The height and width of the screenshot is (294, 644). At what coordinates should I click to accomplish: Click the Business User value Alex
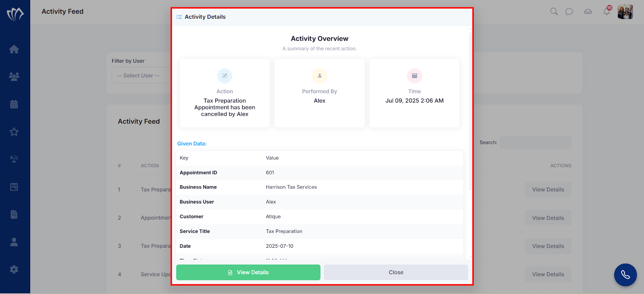(x=271, y=202)
